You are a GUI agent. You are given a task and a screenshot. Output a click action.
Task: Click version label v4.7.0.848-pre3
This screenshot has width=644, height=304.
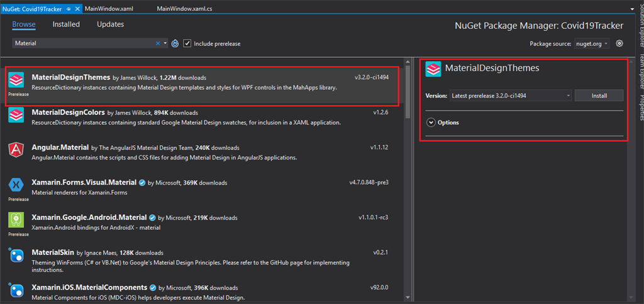click(x=369, y=183)
